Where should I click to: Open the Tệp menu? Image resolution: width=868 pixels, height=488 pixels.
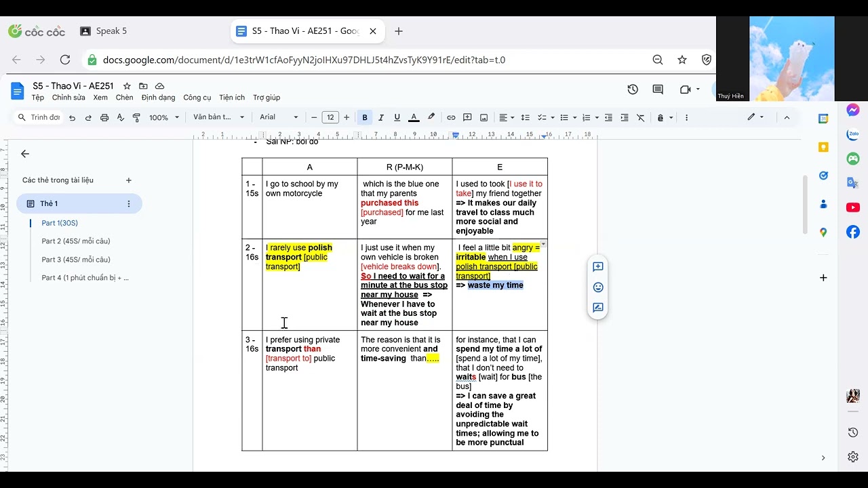(x=38, y=98)
